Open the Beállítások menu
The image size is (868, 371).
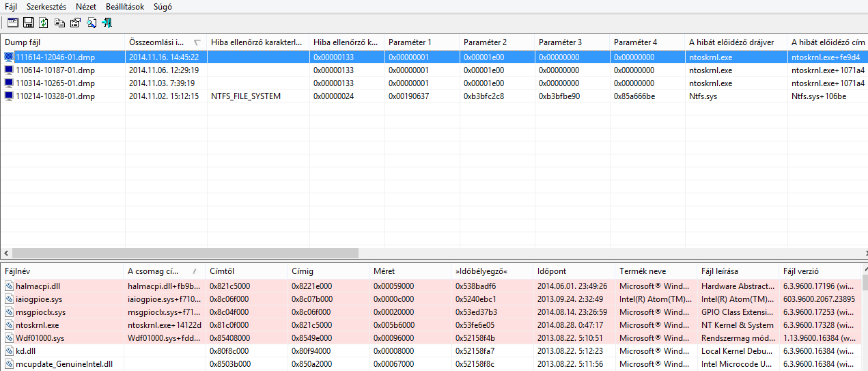(x=126, y=7)
